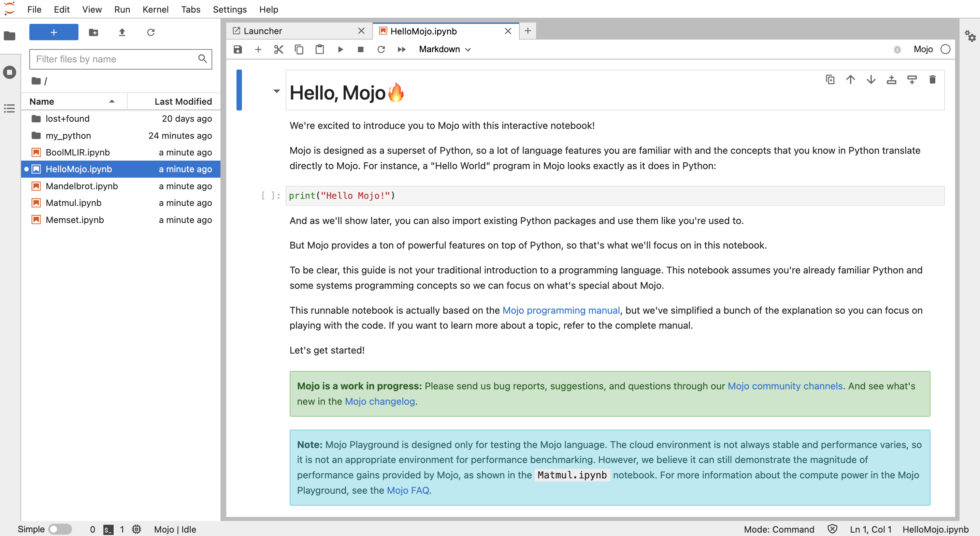
Task: Collapse the Hello, Mojo heading section
Action: (x=277, y=91)
